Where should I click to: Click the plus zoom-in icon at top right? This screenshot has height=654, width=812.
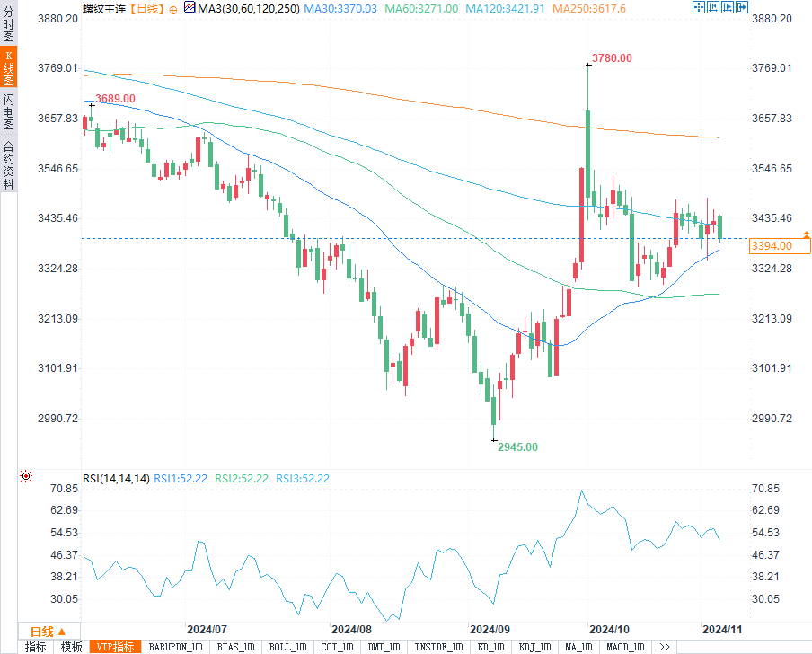[728, 7]
